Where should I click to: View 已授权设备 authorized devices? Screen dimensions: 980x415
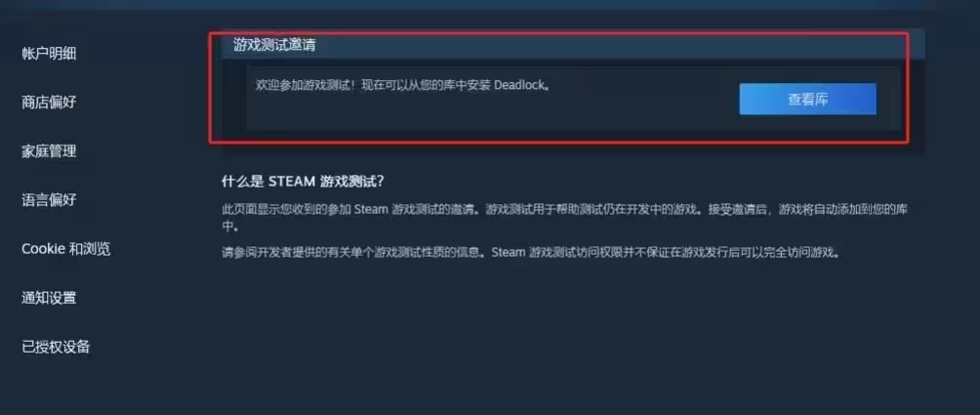[x=56, y=347]
